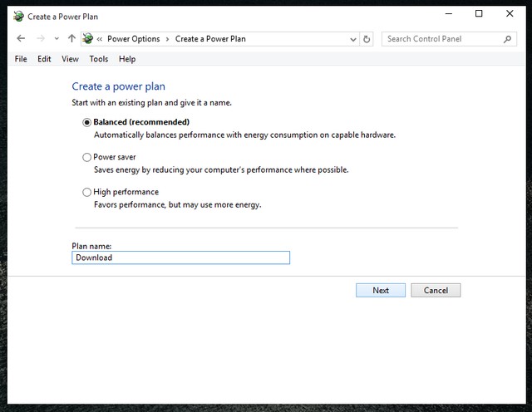Viewport: 532px width, 412px height.
Task: Maximize the Create a Power Plan window
Action: tap(479, 13)
